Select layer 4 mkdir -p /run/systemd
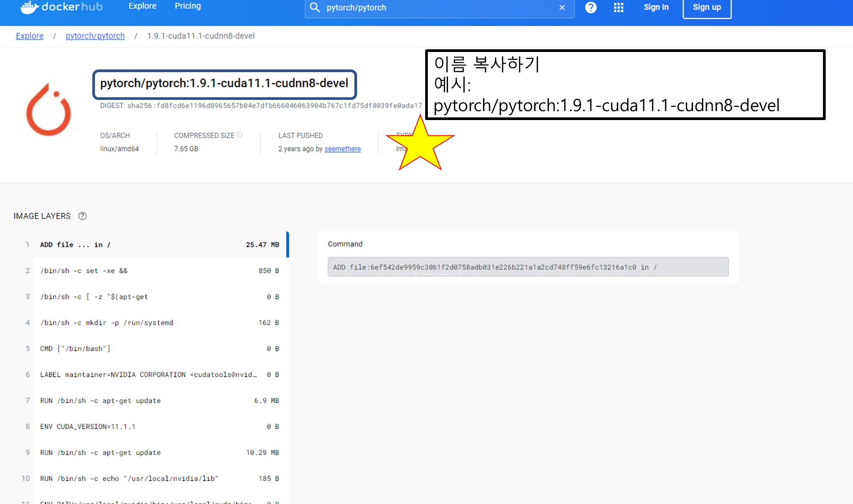The width and height of the screenshot is (853, 504). click(x=152, y=323)
